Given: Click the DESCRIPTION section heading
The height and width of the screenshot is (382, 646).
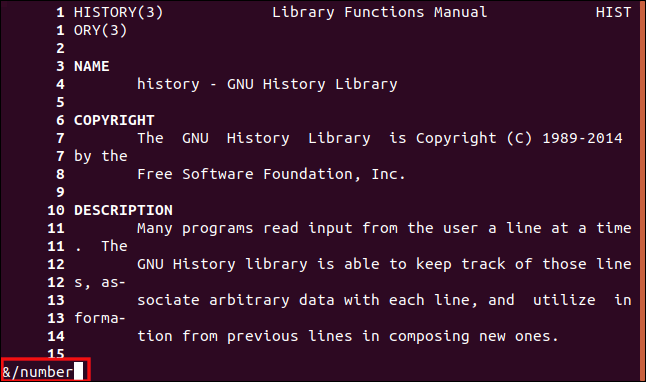Looking at the screenshot, I should 123,210.
